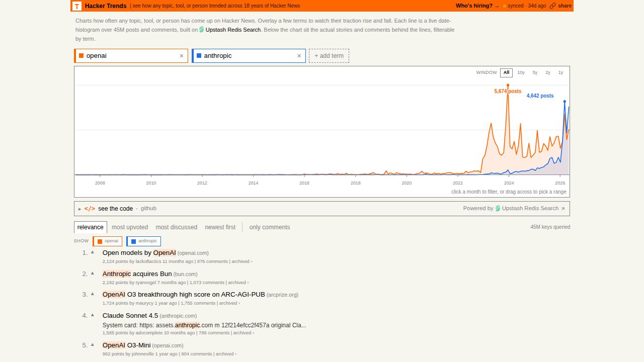
Task: Click the orange openai color swatch in term box
Action: [x=82, y=56]
